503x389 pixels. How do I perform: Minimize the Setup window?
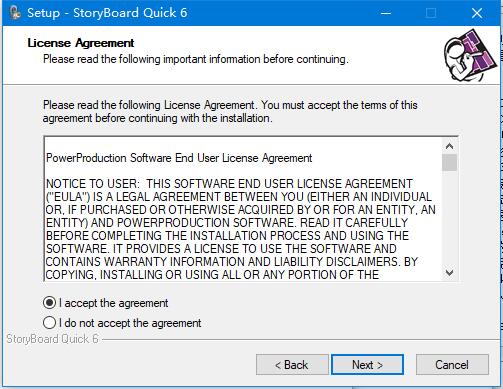point(386,13)
